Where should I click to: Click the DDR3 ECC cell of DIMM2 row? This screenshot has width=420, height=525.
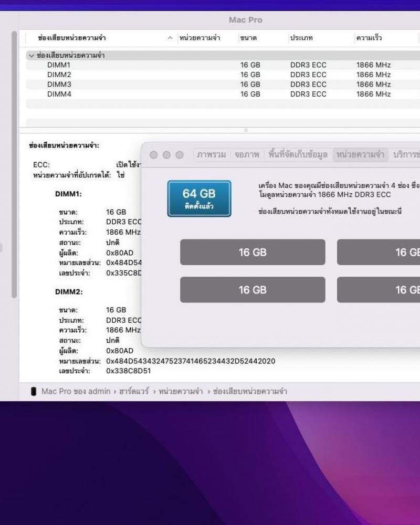click(308, 75)
